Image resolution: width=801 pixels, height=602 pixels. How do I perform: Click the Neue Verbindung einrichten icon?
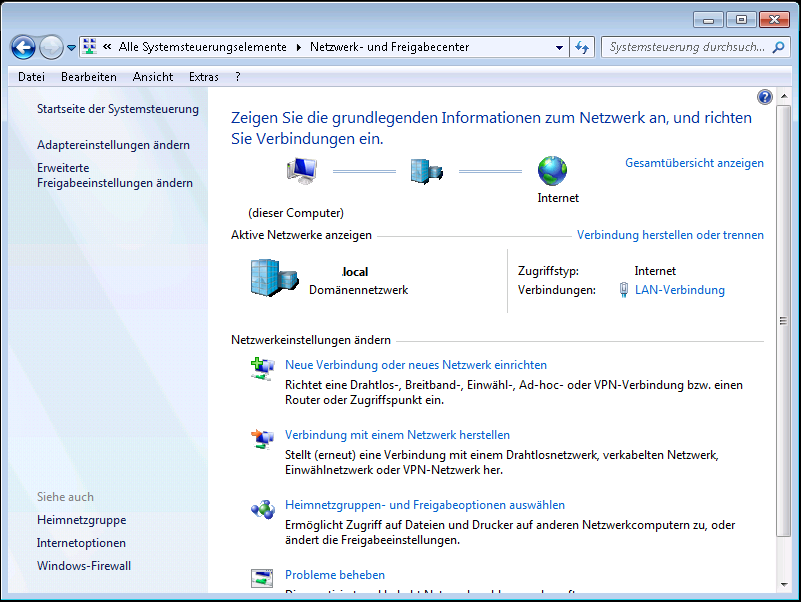pos(262,367)
